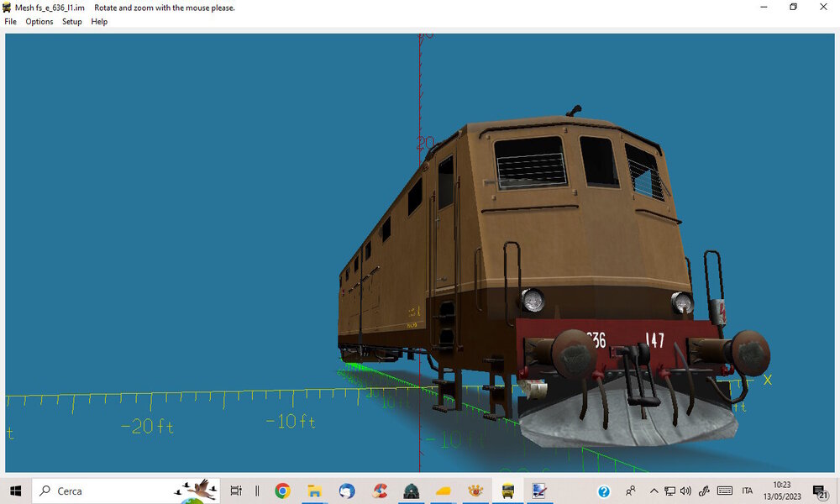Open the network status tray icon
Screen dimensions: 840x504
click(669, 491)
